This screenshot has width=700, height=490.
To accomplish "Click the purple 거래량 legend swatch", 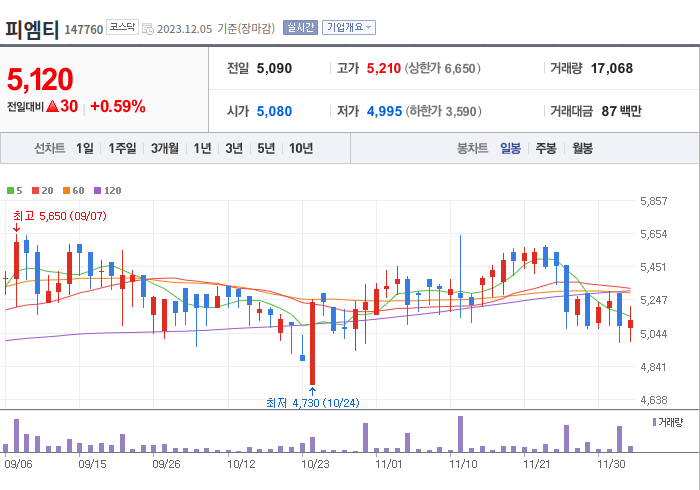I will (654, 422).
